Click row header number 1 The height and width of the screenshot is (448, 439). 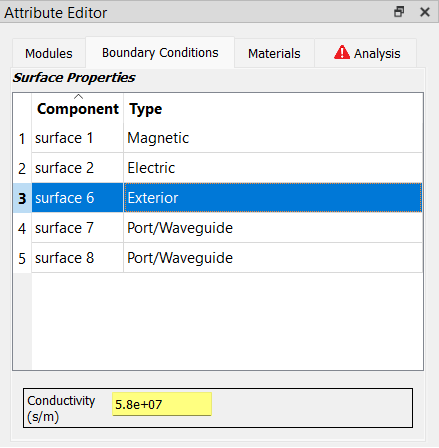[22, 138]
